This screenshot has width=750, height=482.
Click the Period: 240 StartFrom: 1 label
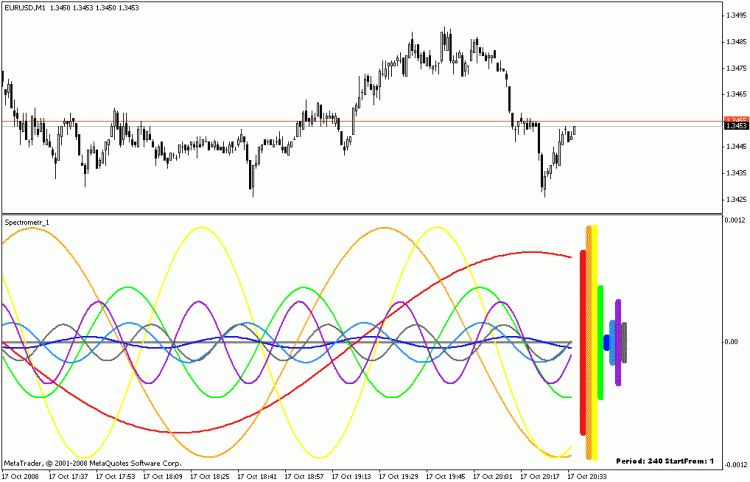665,461
